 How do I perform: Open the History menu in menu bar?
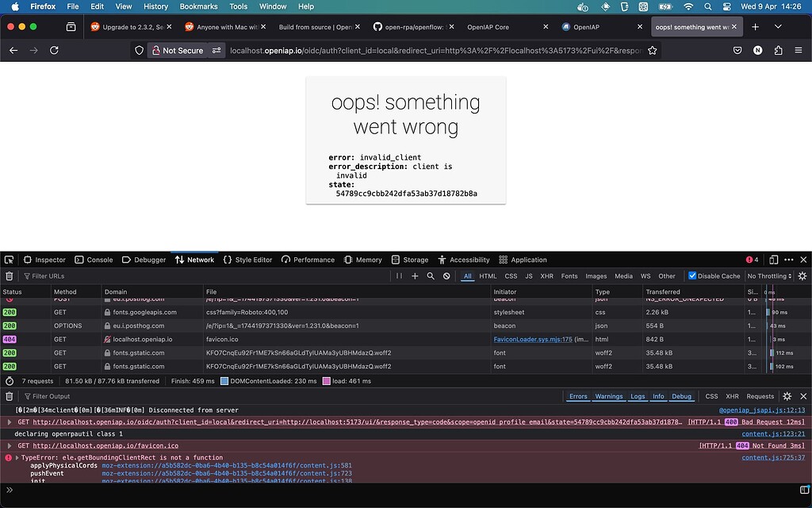pos(155,6)
